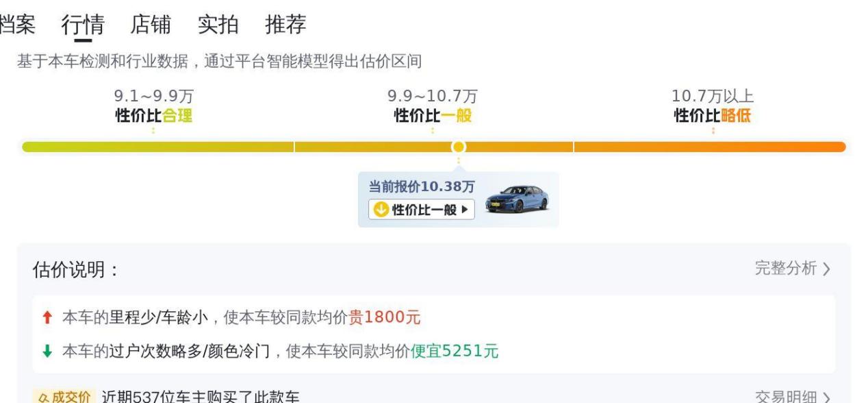Select the 10.7万以上 性价比略低 range label

(x=712, y=106)
